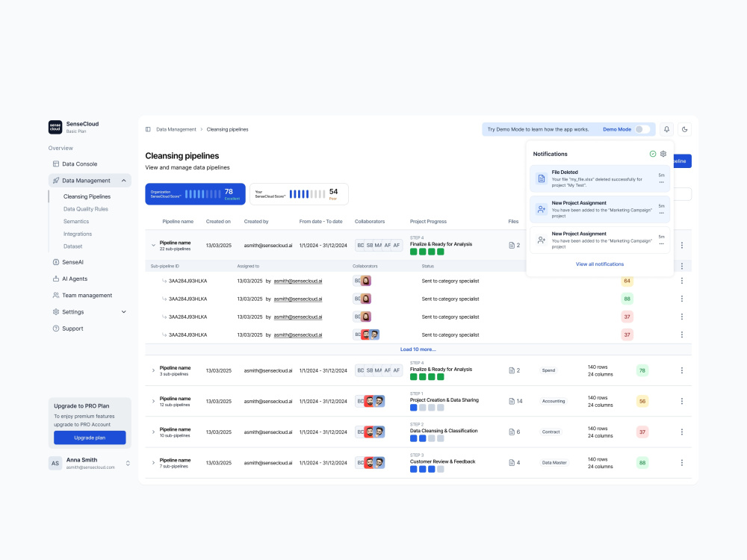Open Data Quality Rules submenu item
The image size is (747, 560).
tap(86, 209)
